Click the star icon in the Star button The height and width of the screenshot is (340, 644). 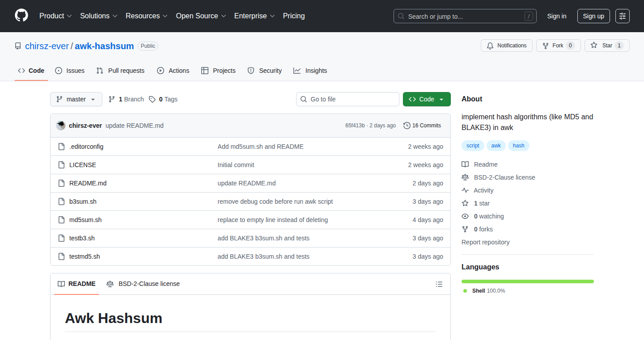tap(594, 46)
